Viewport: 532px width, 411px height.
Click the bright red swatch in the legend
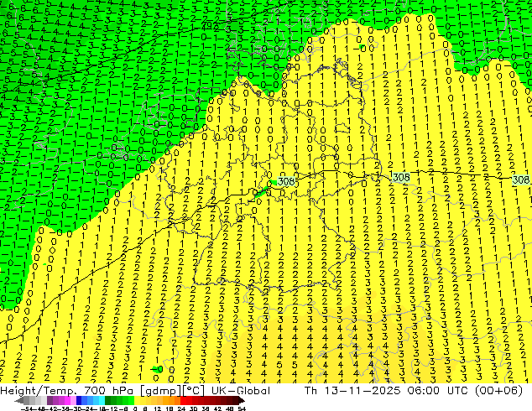pos(183,401)
